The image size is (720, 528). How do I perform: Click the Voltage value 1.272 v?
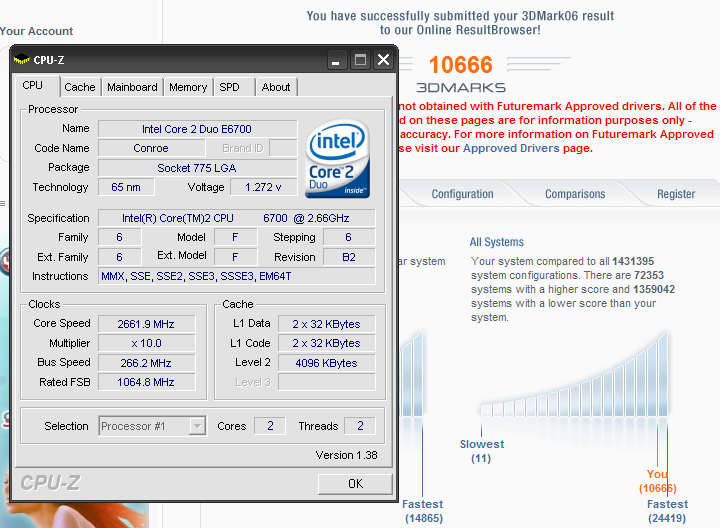pyautogui.click(x=264, y=187)
